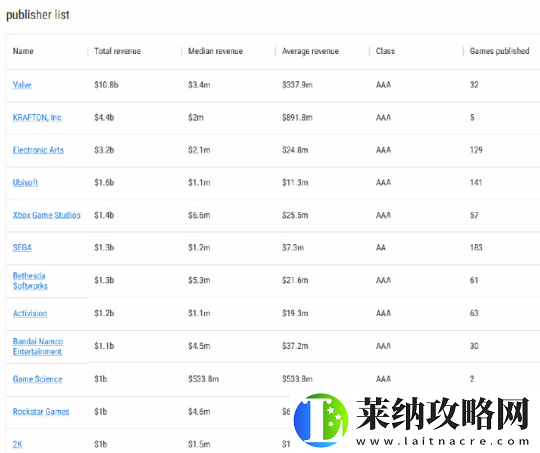Select Bandai Namco median revenue $4.5m
Screen dimensions: 540x453
(x=199, y=346)
